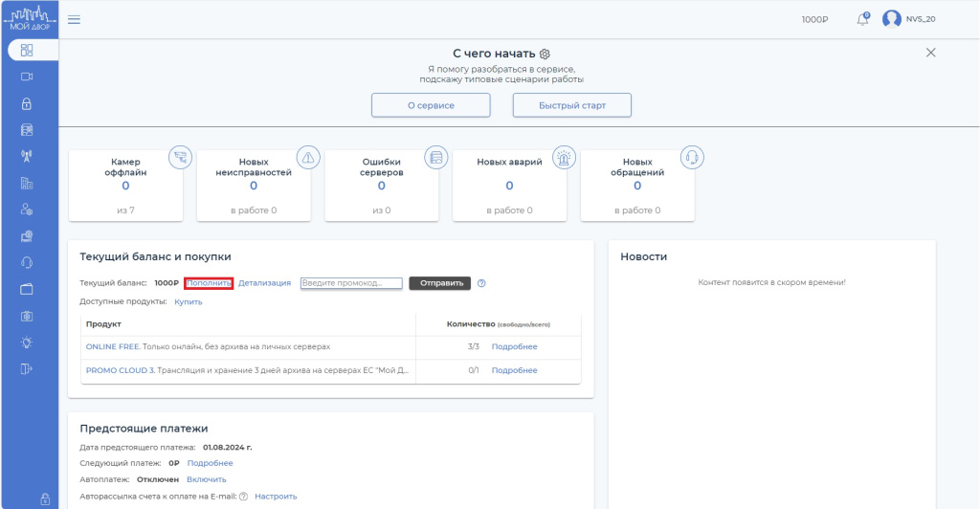Click the 'О сервисе' button

click(x=431, y=105)
